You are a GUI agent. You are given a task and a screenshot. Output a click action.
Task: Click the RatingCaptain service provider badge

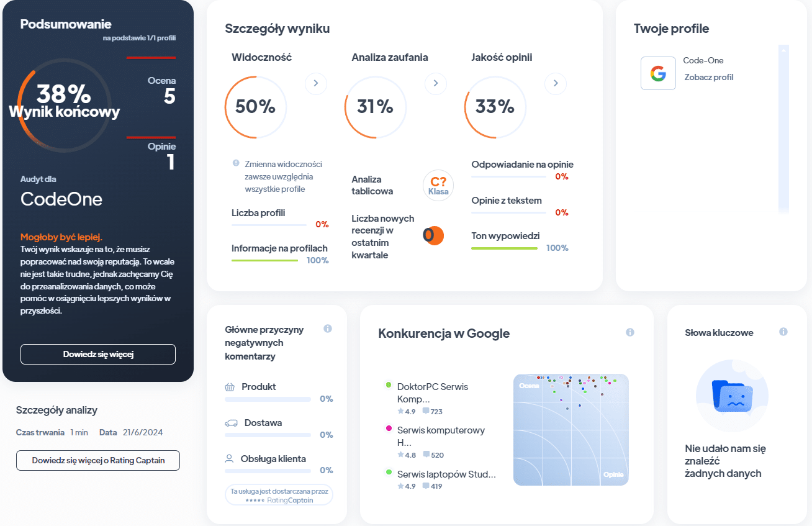(x=279, y=495)
